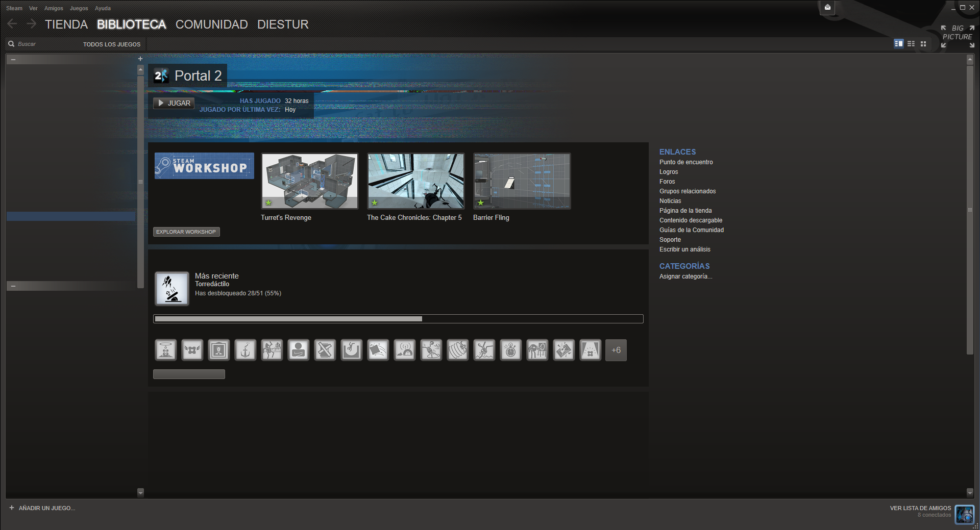Open Turret's Revenge workshop thumbnail
Image resolution: width=980 pixels, height=530 pixels.
pos(310,181)
